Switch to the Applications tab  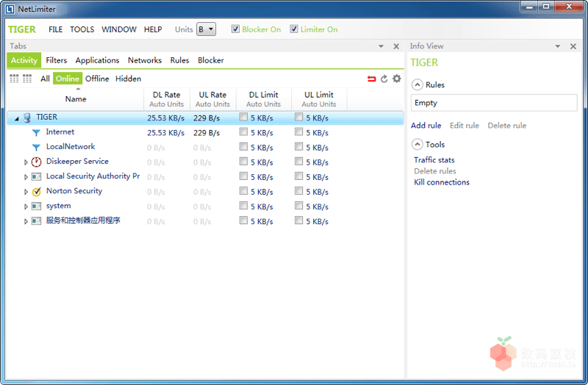(97, 60)
